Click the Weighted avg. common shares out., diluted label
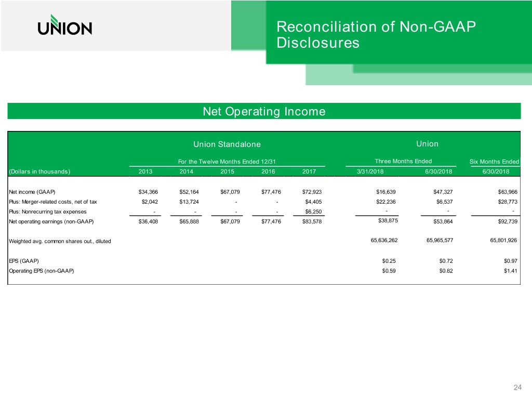Screen dimensions: 532x399 click(x=60, y=242)
